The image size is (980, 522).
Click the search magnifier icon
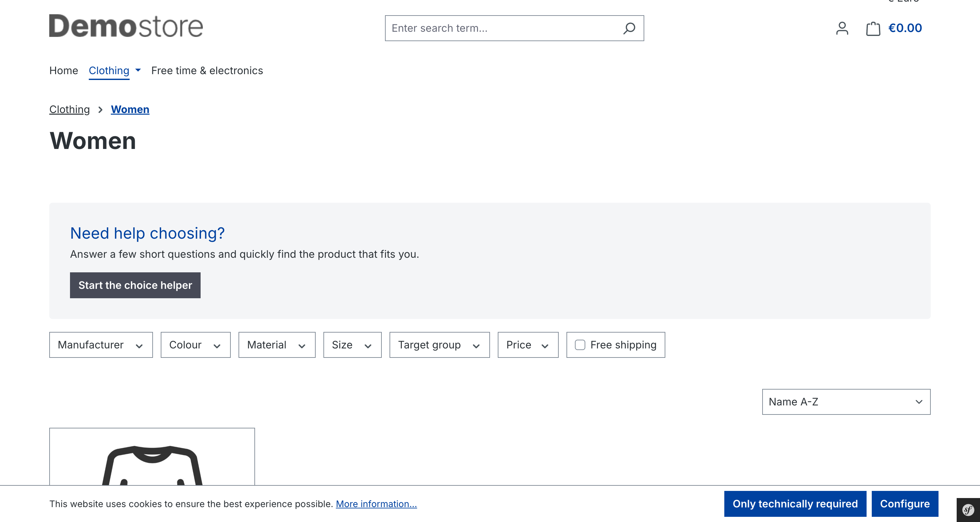pyautogui.click(x=629, y=28)
